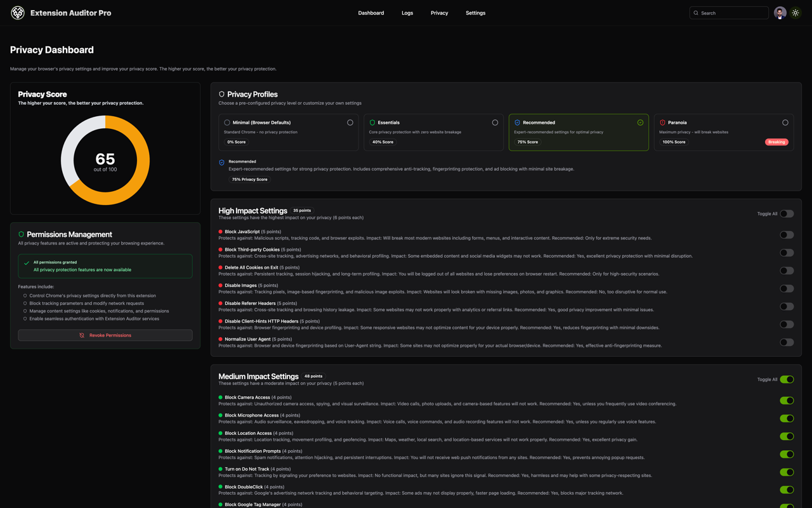This screenshot has height=508, width=812.
Task: Click the Paranoia red warning shield icon
Action: point(662,123)
